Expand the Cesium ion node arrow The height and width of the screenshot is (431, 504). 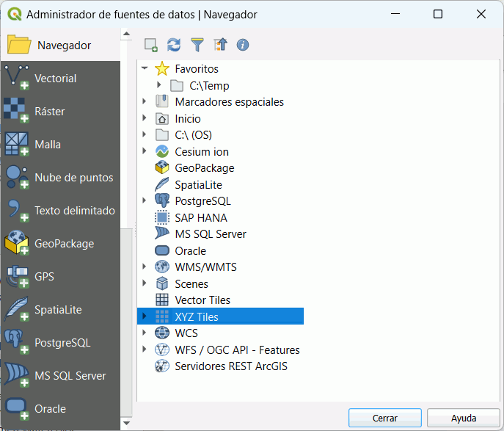pos(145,151)
